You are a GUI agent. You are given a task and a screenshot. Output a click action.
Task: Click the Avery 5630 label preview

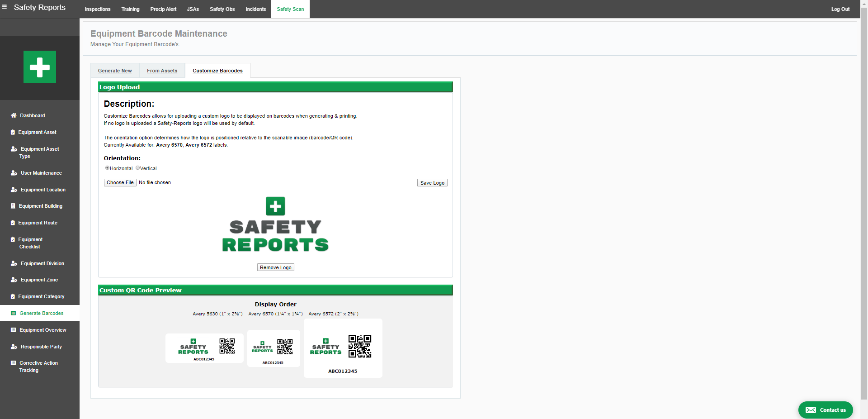204,348
